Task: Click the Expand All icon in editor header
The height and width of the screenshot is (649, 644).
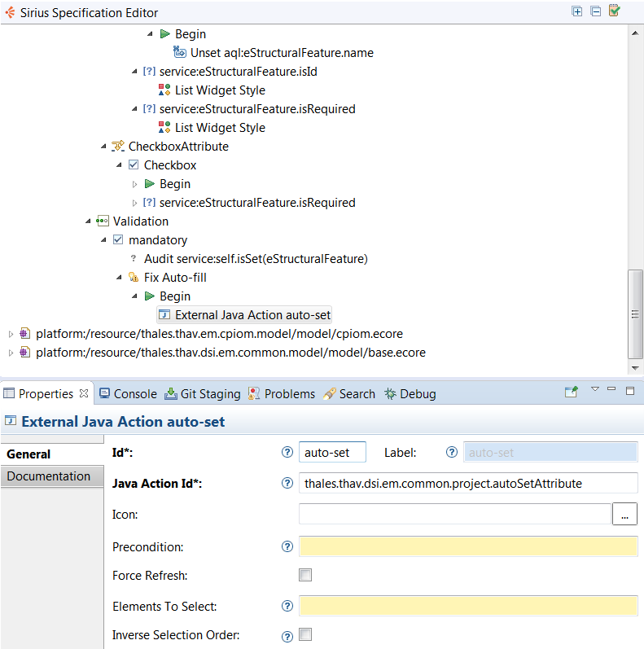Action: tap(576, 11)
